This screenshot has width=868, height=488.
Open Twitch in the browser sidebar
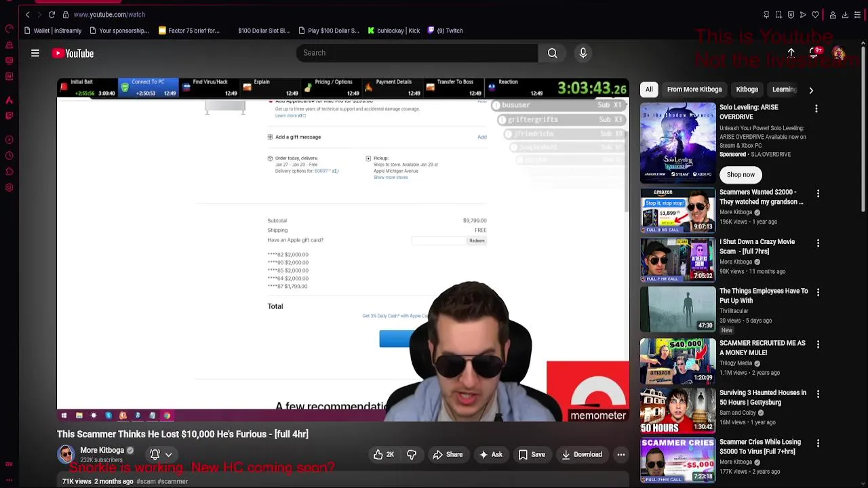[9, 115]
